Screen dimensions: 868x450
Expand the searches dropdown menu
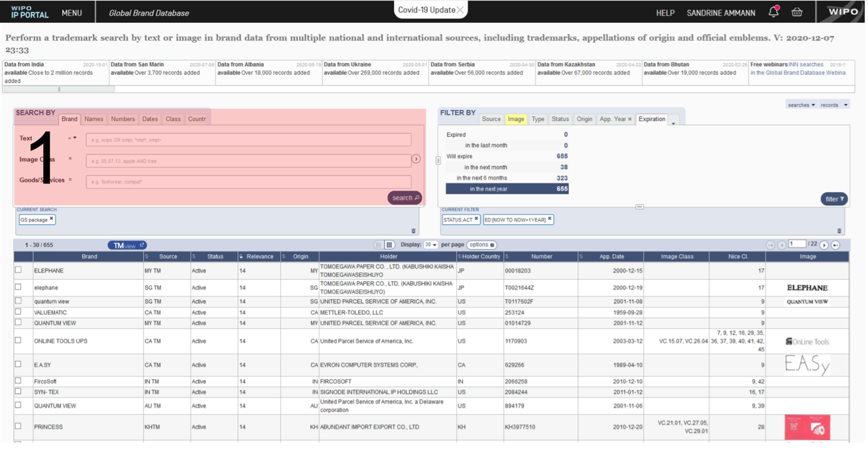802,105
